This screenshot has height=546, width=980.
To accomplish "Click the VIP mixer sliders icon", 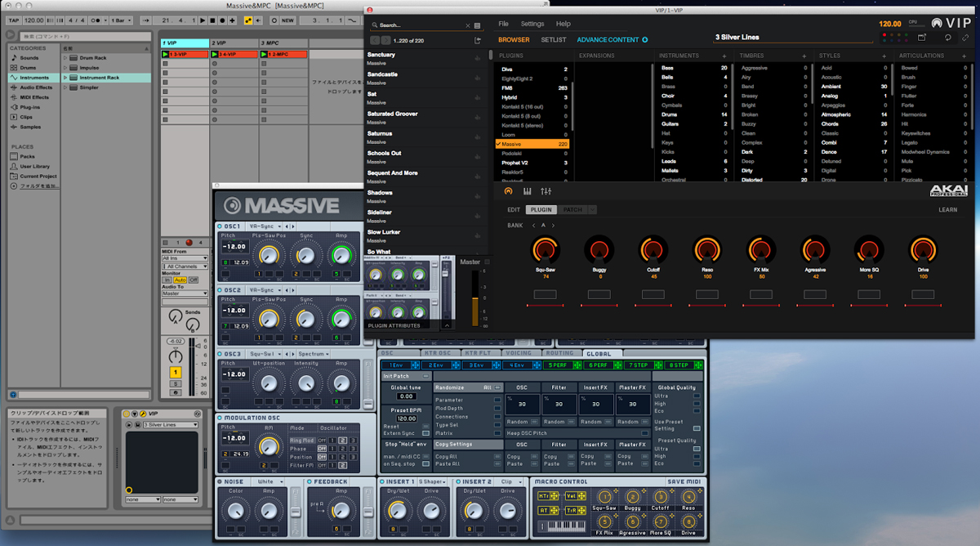I will coord(546,191).
